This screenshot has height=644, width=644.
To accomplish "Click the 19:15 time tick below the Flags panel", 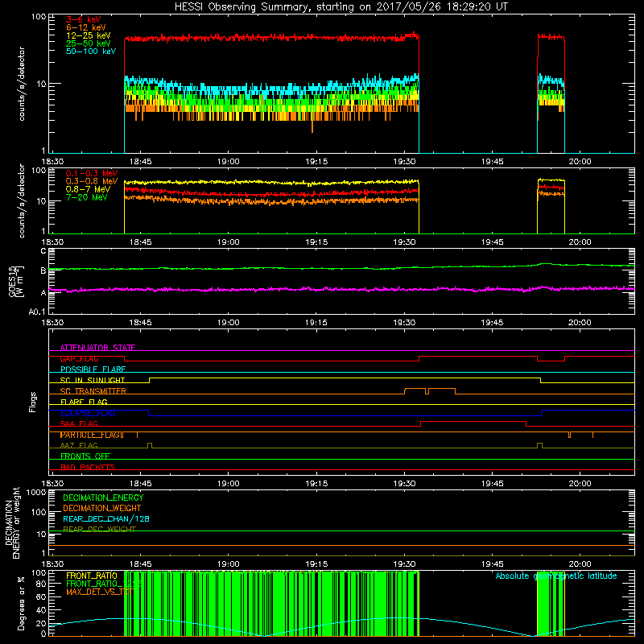I will [316, 484].
